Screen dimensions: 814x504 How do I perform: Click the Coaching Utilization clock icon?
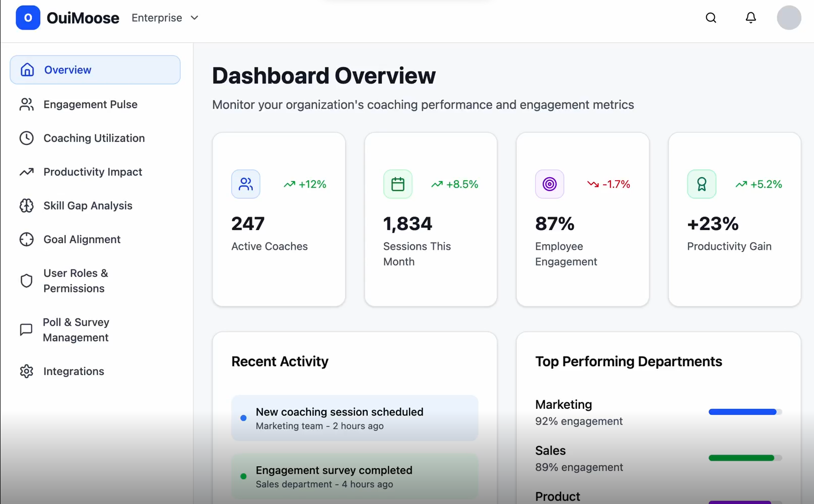coord(27,138)
